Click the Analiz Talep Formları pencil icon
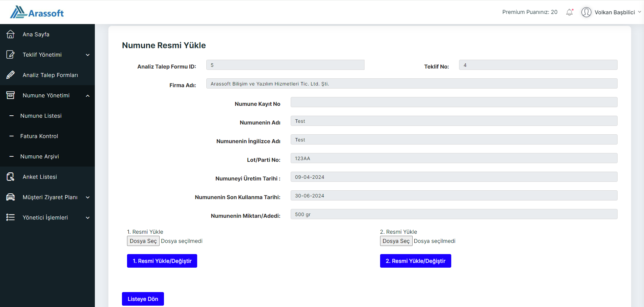The image size is (644, 307). pyautogui.click(x=11, y=75)
